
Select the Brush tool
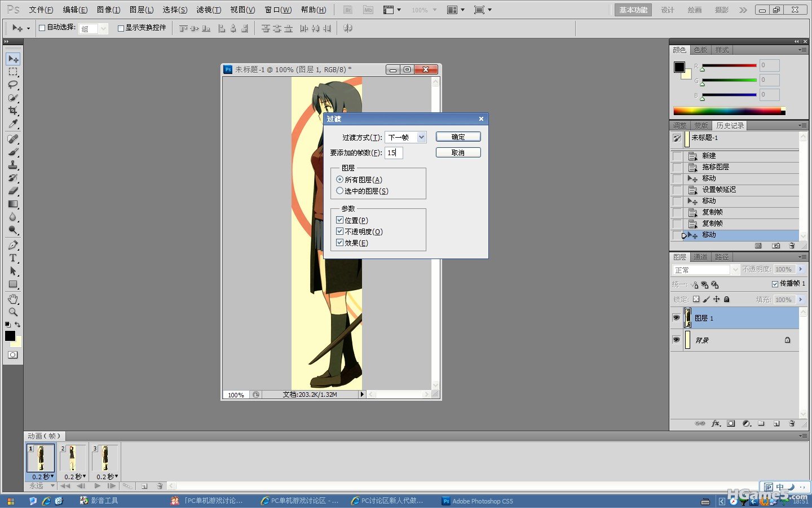tap(13, 152)
